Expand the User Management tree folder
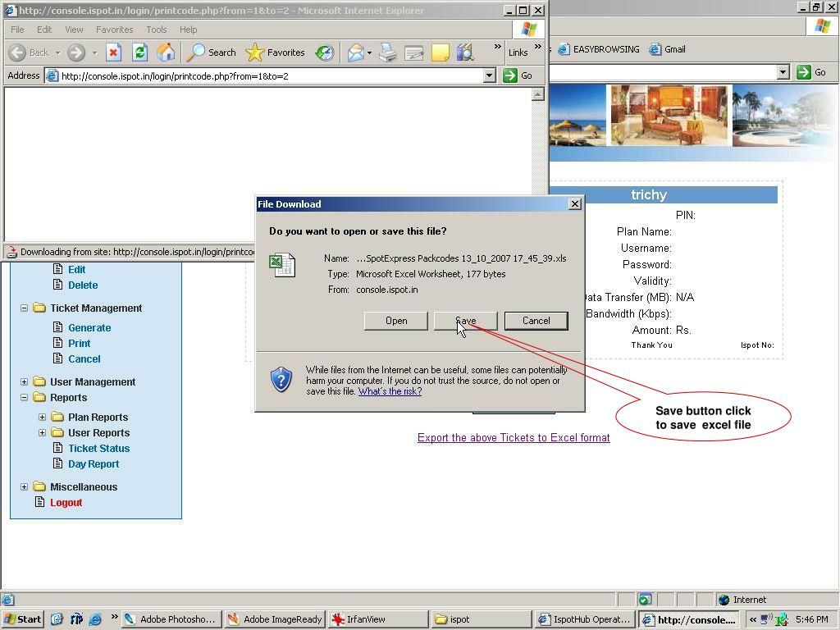This screenshot has height=630, width=840. [24, 382]
